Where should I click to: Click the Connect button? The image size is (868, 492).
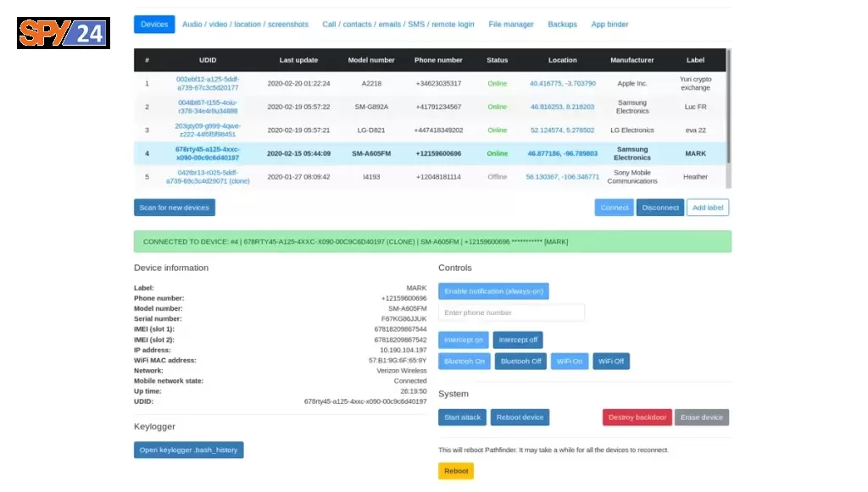[614, 207]
